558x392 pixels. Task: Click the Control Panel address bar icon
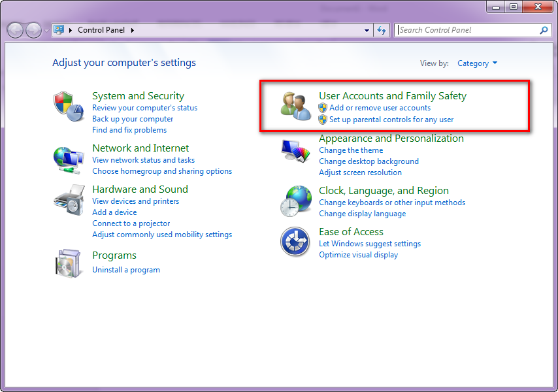59,29
